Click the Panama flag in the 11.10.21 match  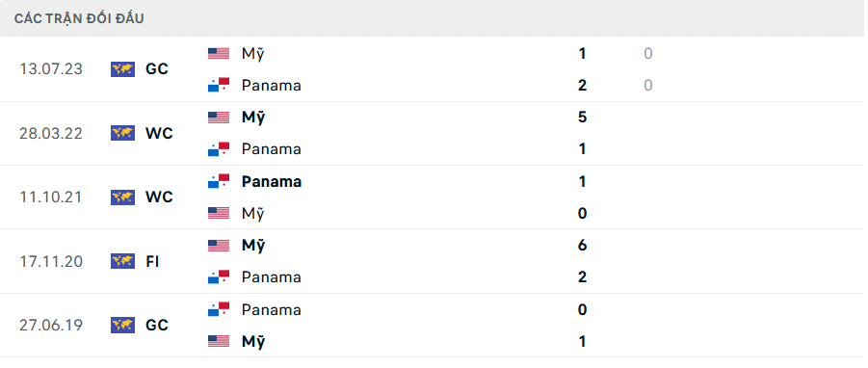(219, 181)
